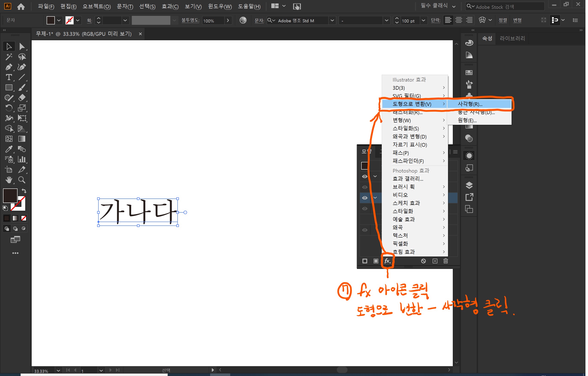588x376 pixels.
Task: Toggle the lowest eye icon in the Appearance panel
Action: (365, 230)
